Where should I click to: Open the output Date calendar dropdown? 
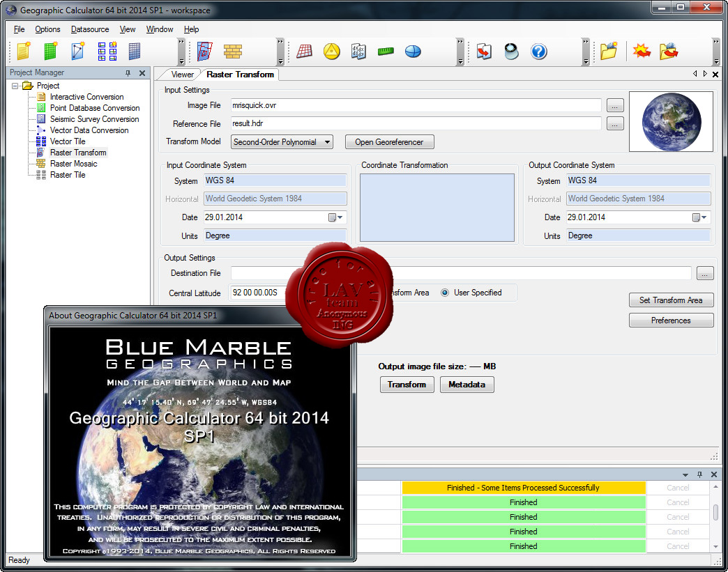point(699,217)
